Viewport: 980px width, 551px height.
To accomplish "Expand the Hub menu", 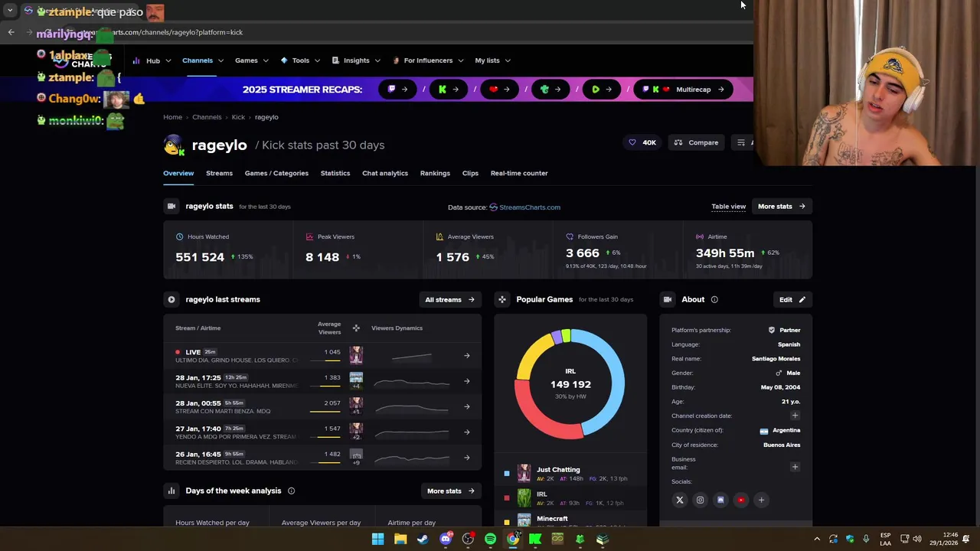I will click(153, 60).
